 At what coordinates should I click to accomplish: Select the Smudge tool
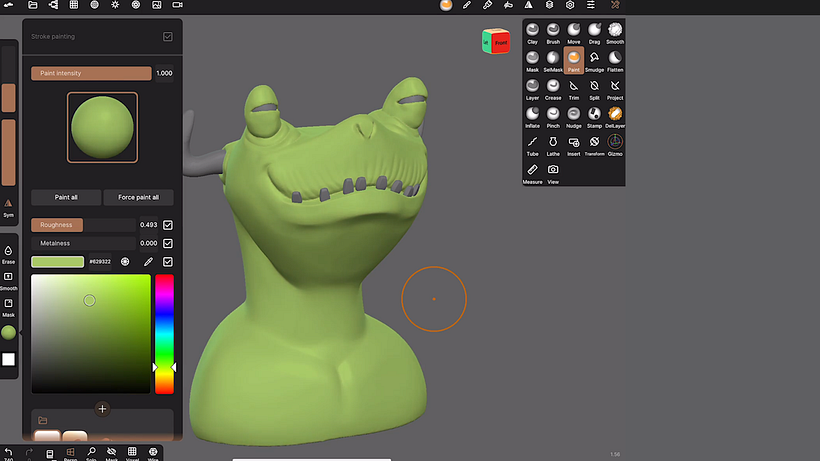click(x=594, y=61)
